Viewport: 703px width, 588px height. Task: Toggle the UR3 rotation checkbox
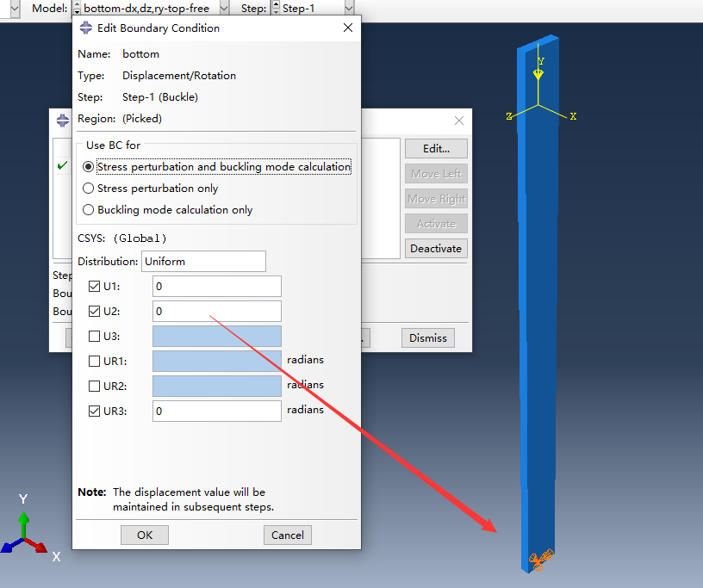pos(95,412)
